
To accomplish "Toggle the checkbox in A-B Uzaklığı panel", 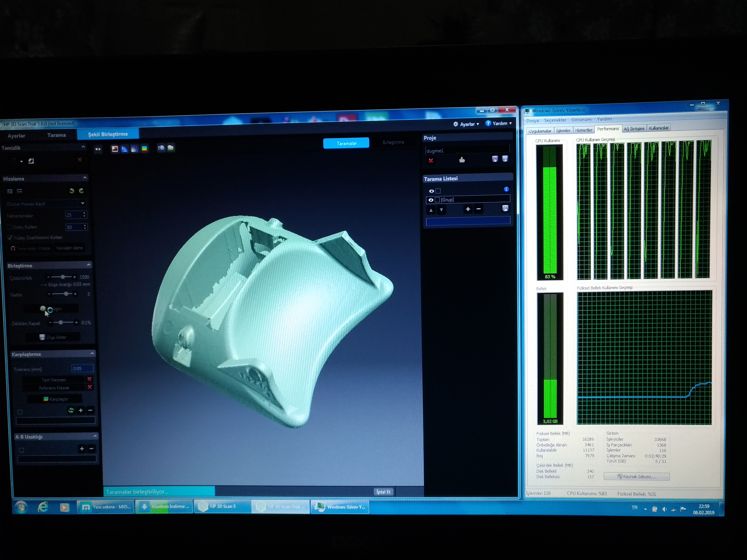I will (x=22, y=450).
